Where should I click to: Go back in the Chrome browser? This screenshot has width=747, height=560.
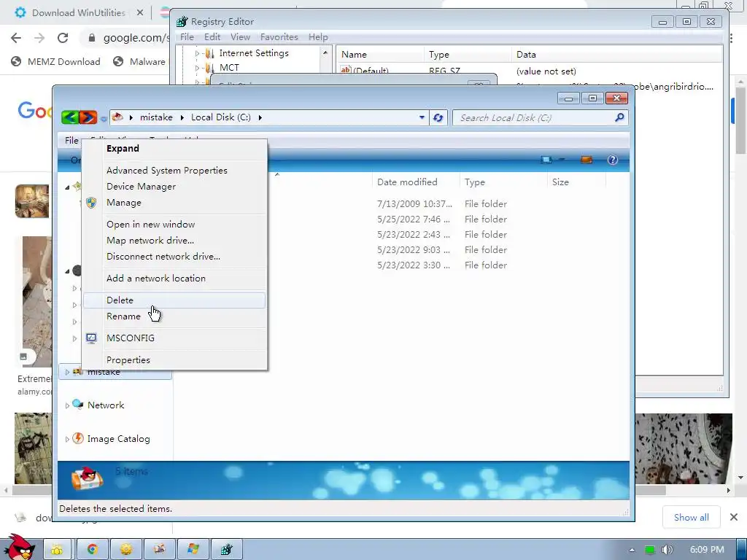point(16,38)
